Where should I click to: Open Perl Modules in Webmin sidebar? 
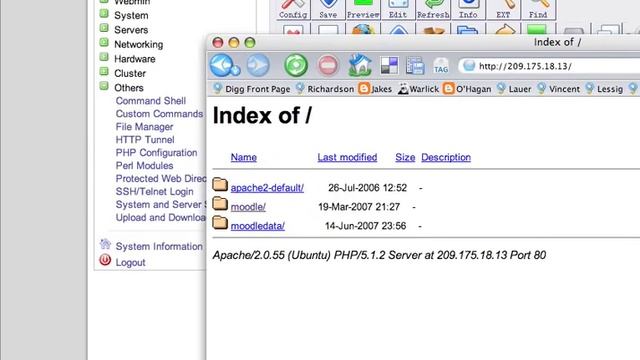coord(144,166)
